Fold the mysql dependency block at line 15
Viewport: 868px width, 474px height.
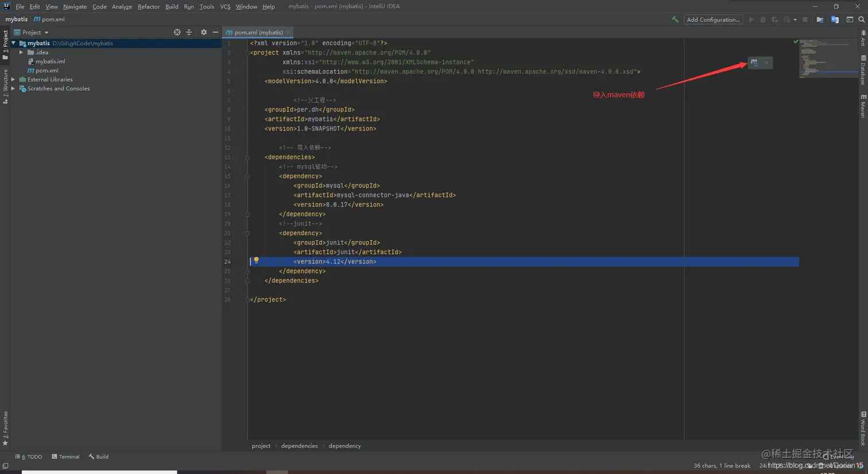(x=247, y=176)
